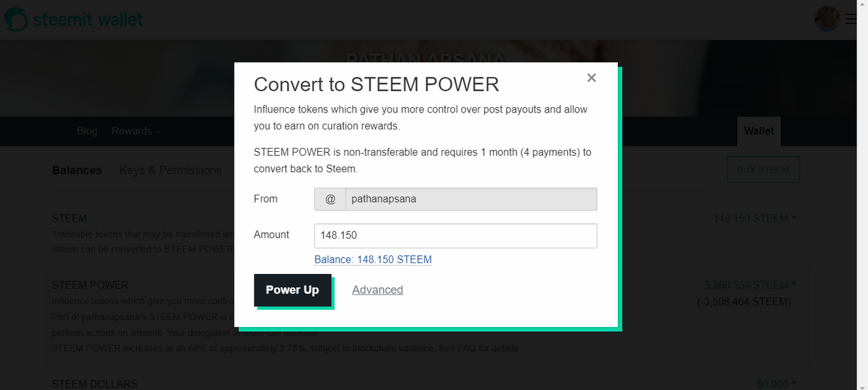Click into the Amount input field
The width and height of the screenshot is (868, 390).
point(455,236)
